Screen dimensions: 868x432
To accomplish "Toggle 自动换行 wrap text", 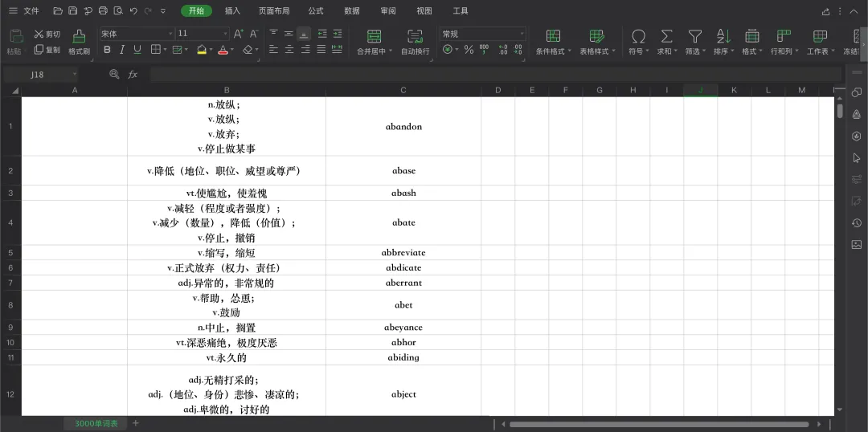I will coord(415,42).
